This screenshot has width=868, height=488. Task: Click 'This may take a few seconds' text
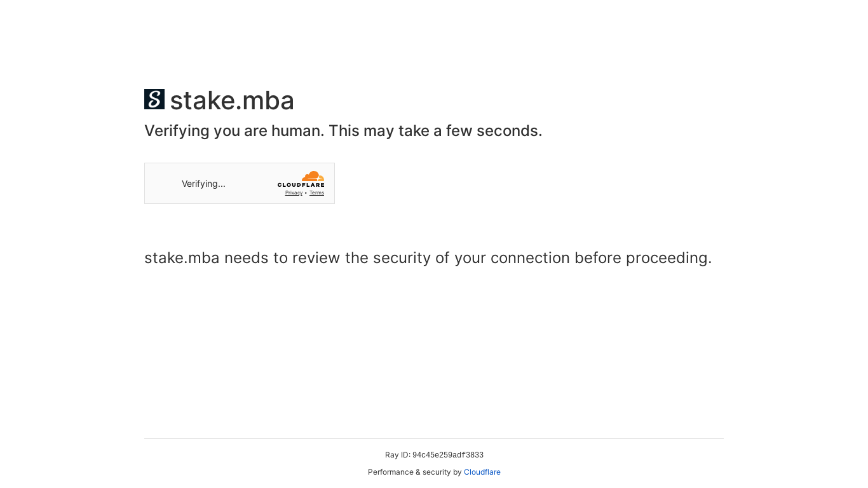coord(435,131)
